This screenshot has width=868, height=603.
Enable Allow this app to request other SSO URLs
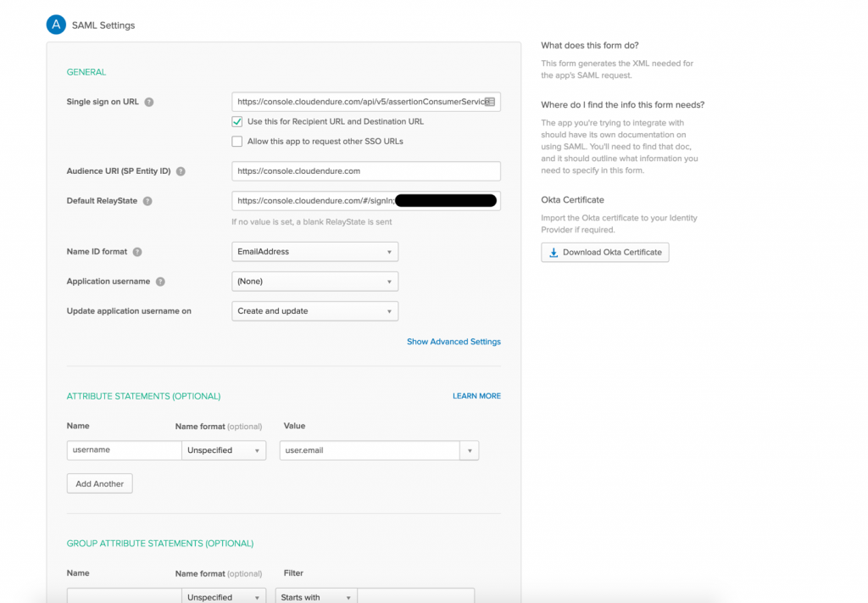point(236,141)
